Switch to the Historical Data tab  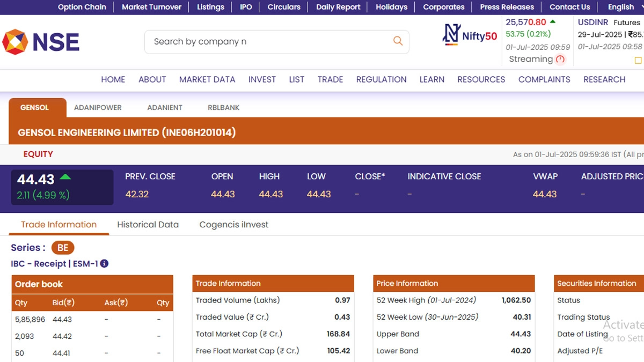[x=148, y=225]
